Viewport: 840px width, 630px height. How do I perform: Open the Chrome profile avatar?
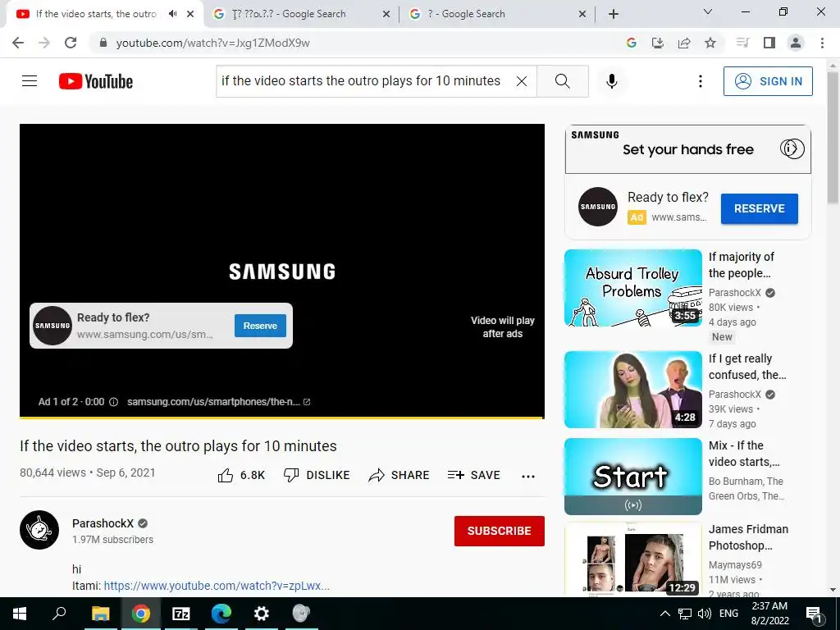(796, 43)
